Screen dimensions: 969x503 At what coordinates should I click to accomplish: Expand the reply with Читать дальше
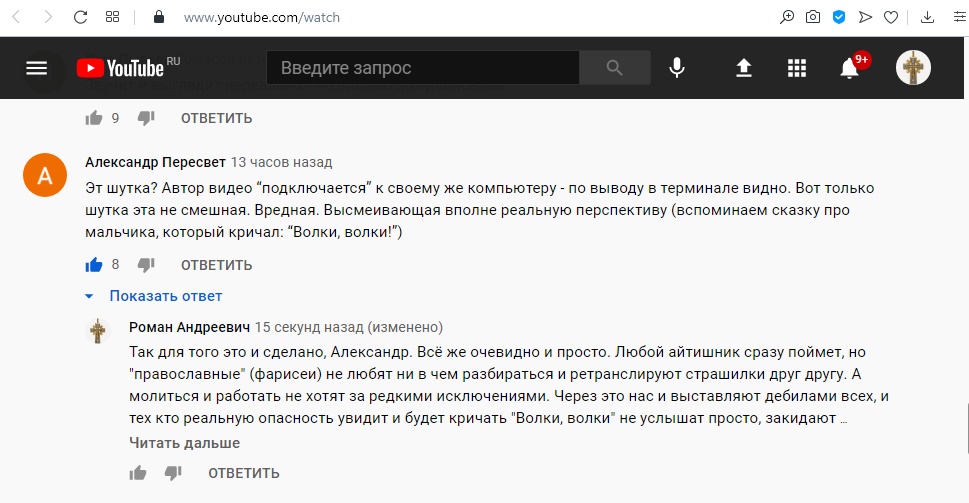[x=184, y=443]
